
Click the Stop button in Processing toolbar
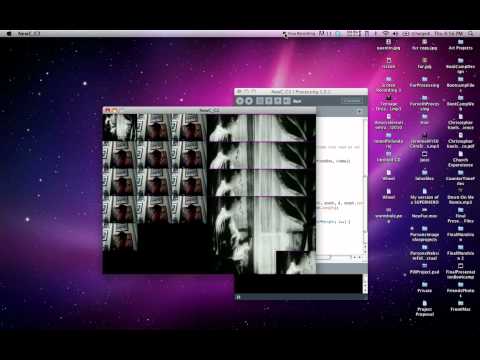pos(249,101)
